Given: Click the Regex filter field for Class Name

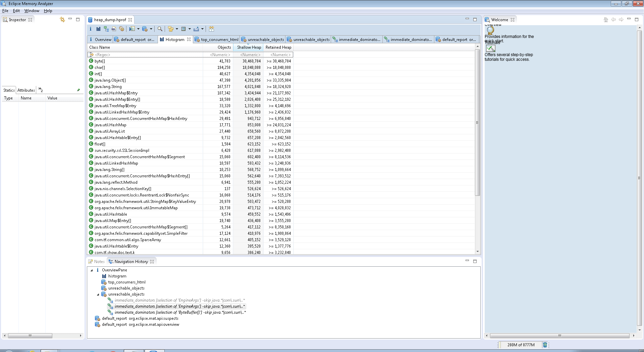Looking at the screenshot, I should click(x=145, y=54).
